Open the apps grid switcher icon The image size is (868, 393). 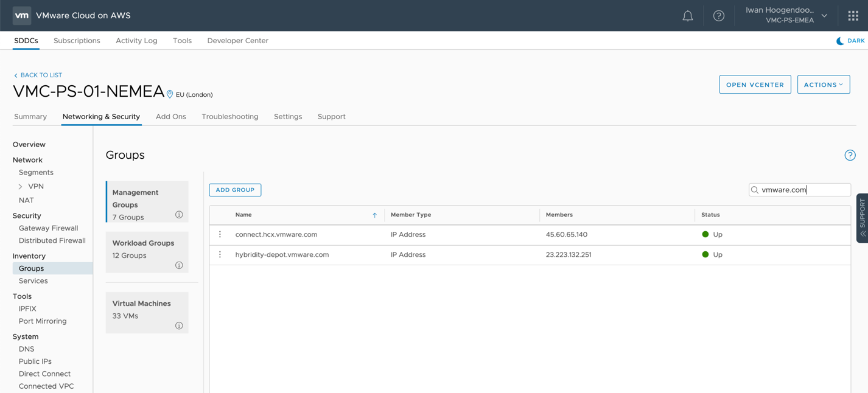pos(853,16)
